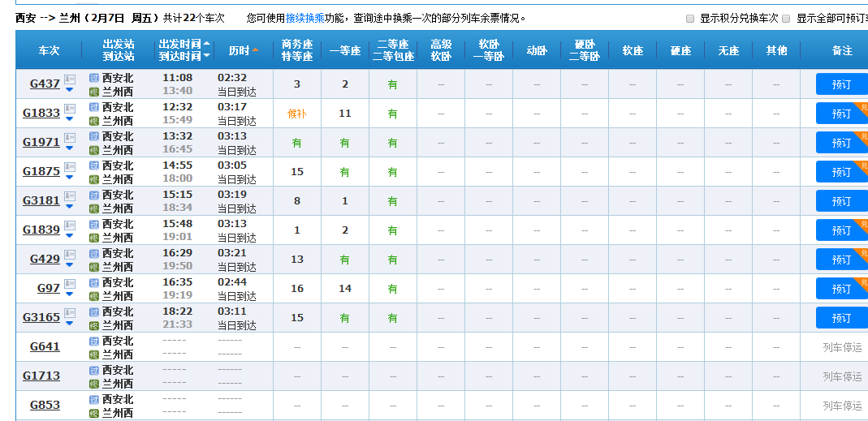Click the ID card icon next to G429

pos(70,255)
